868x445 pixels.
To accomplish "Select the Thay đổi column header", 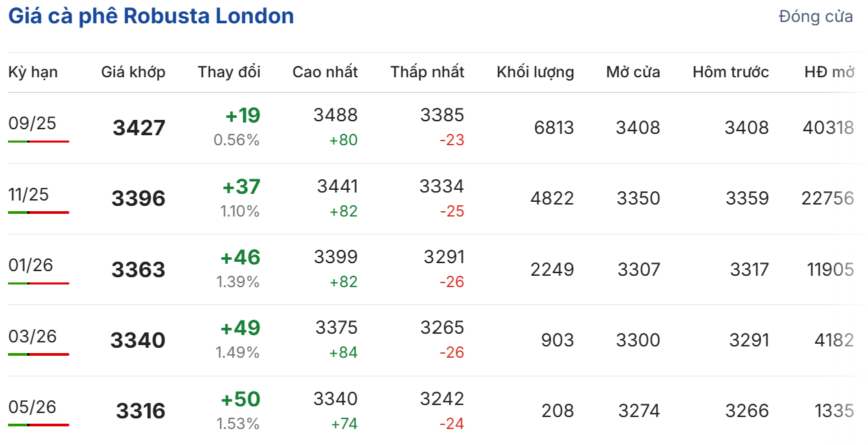I will pyautogui.click(x=229, y=72).
